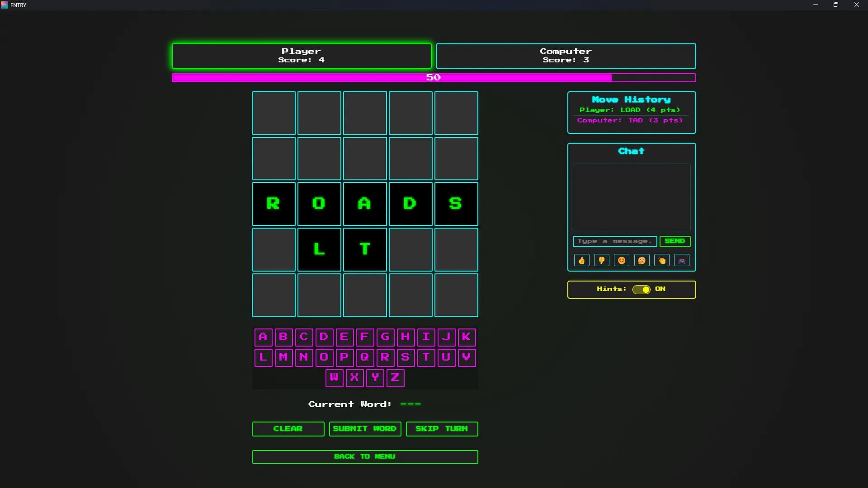The image size is (868, 488).
Task: Toggle the Hints switch off
Action: 641,289
